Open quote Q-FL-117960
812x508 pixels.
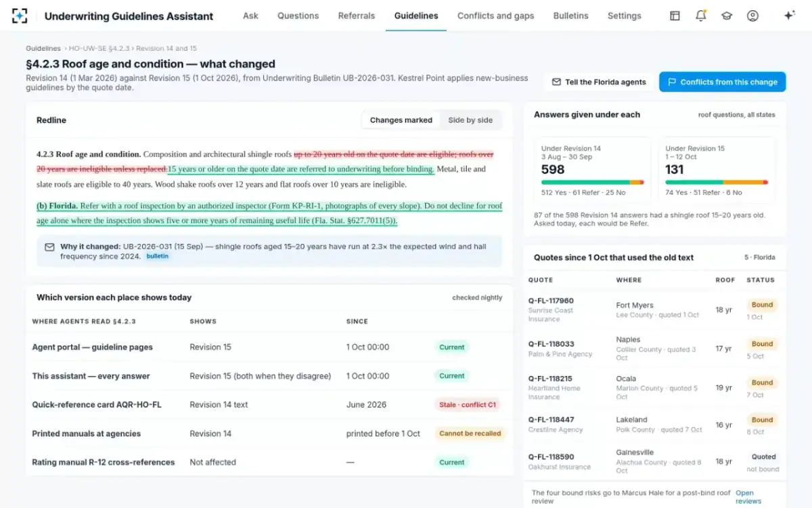pos(551,301)
